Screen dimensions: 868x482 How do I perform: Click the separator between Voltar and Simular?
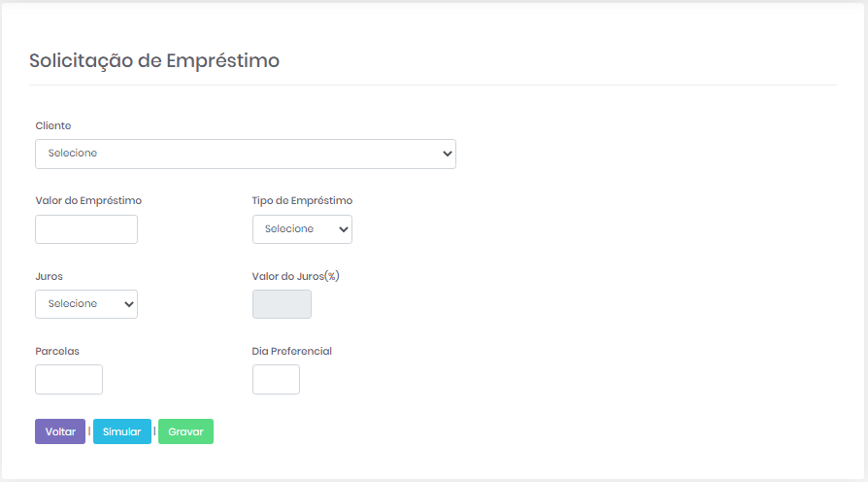pos(89,431)
